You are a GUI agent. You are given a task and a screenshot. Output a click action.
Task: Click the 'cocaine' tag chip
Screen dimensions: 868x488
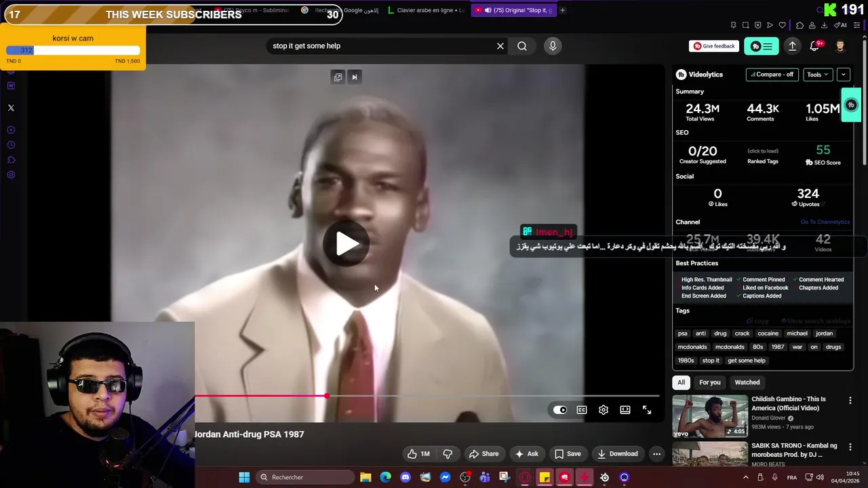(x=768, y=333)
